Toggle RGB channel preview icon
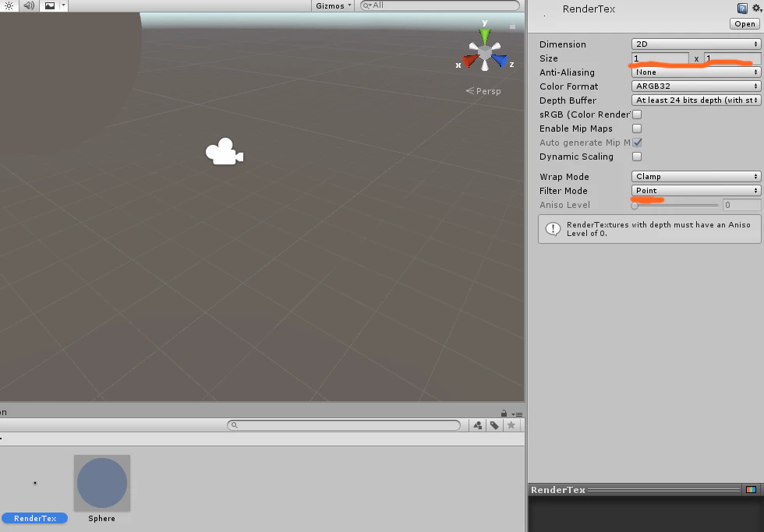The width and height of the screenshot is (764, 532). 751,490
